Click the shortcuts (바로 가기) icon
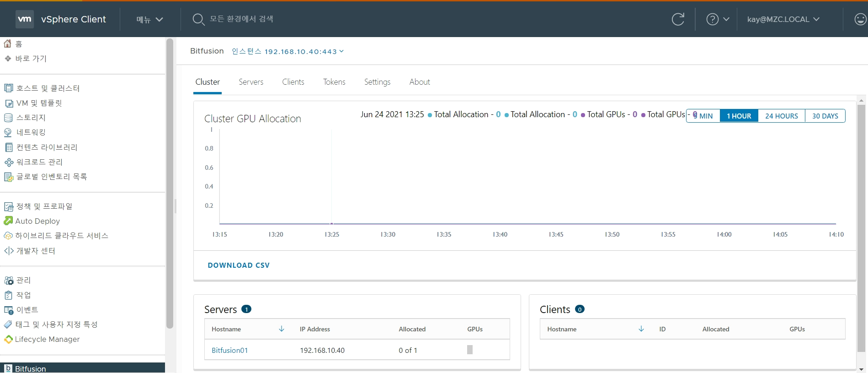 [8, 59]
